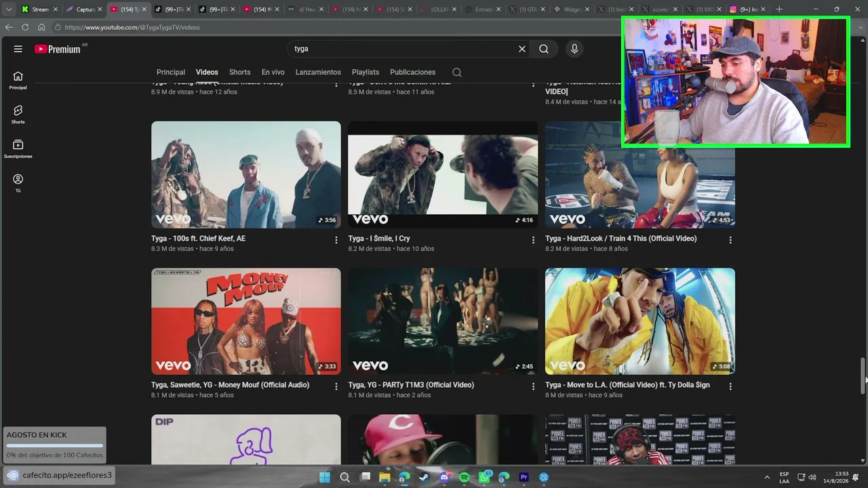868x488 pixels.
Task: Play the Money Mouf video thumbnail
Action: click(246, 321)
